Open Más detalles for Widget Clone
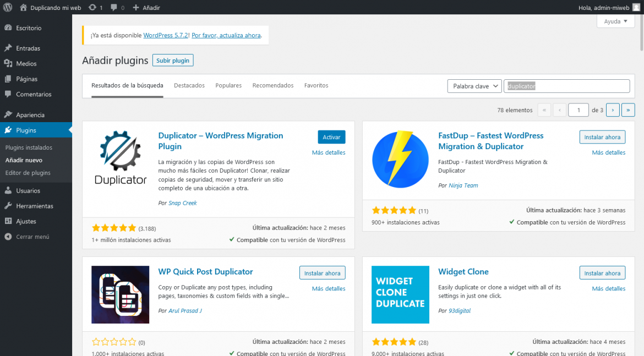Screen dimensions: 644x356 (x=608, y=288)
